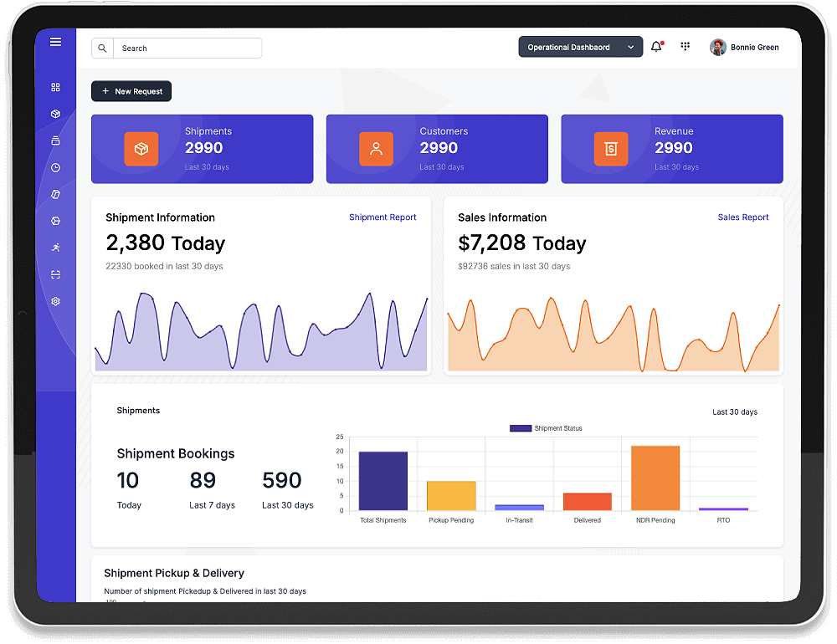The image size is (837, 644).
Task: Open the notifications bell
Action: coord(656,47)
